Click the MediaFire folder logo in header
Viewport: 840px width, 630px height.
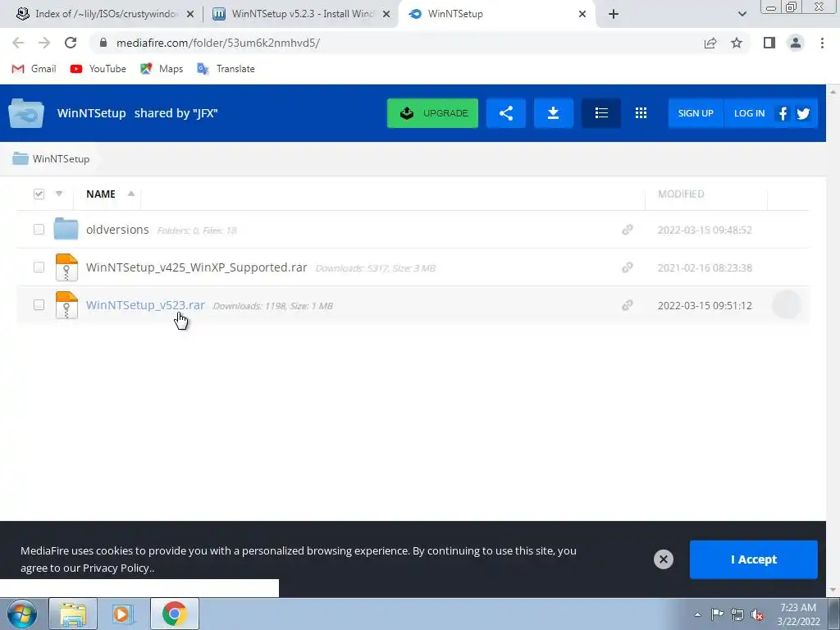point(25,113)
